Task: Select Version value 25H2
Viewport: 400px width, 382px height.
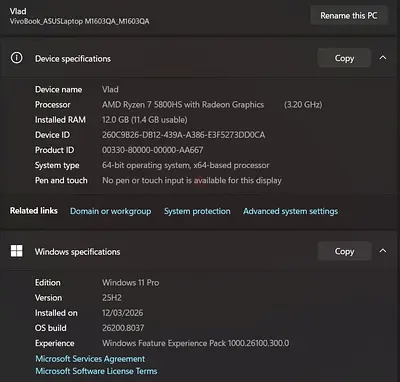Action: [x=112, y=298]
